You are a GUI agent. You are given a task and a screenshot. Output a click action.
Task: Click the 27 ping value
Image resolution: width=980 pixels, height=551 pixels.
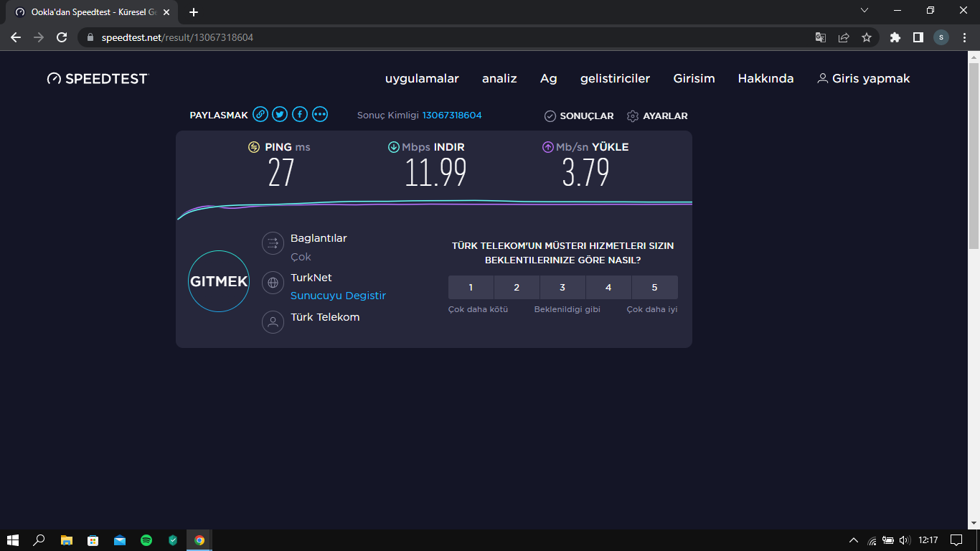click(x=281, y=173)
